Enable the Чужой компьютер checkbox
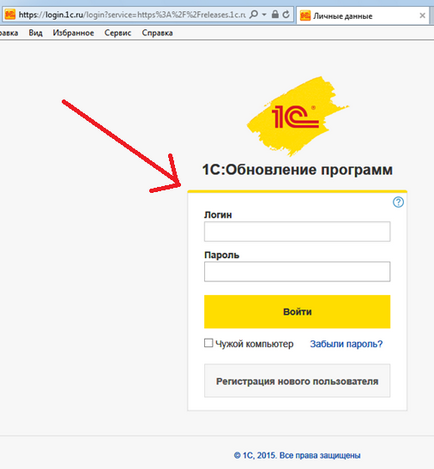The image size is (434, 469). pyautogui.click(x=208, y=343)
